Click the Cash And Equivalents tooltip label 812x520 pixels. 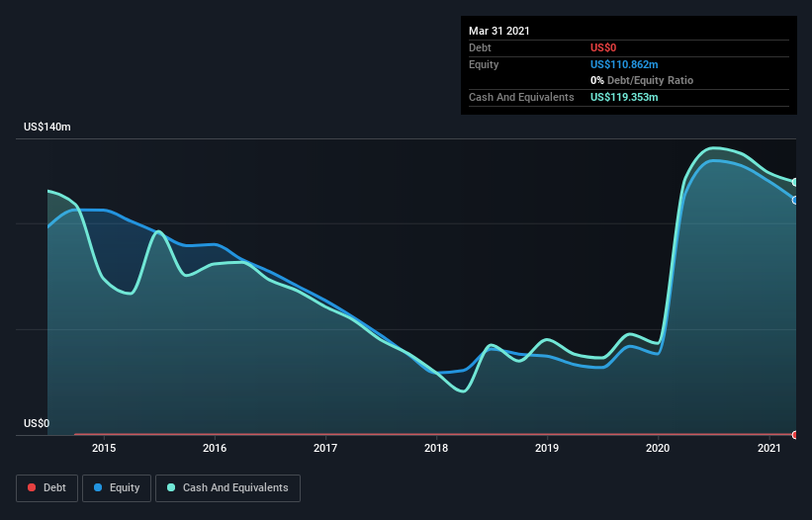pyautogui.click(x=521, y=97)
